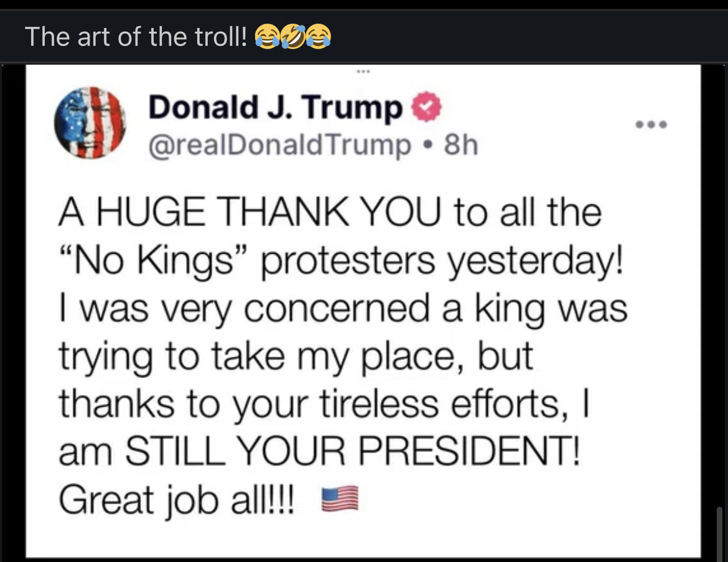Click the first crying-laughing emoji in caption
This screenshot has width=728, height=562.
point(268,37)
